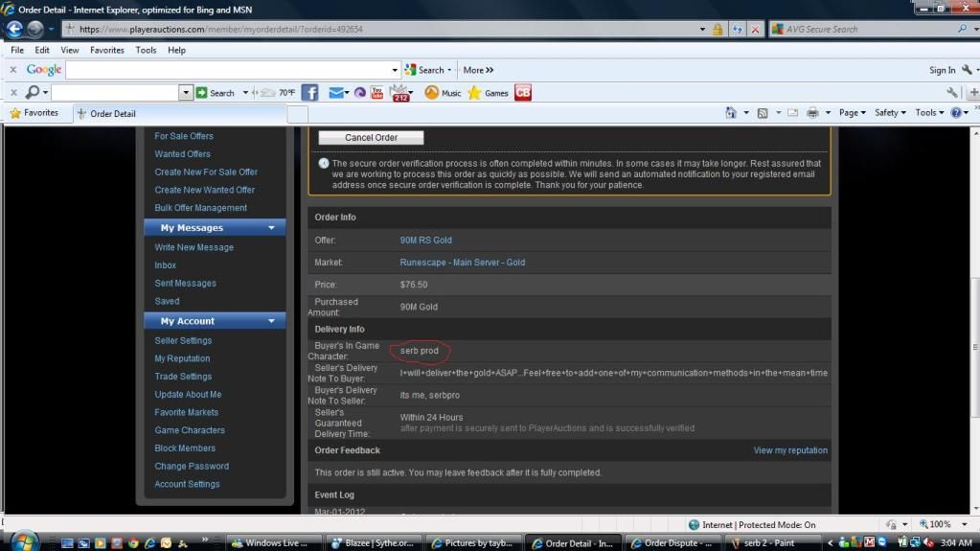Open Change Password link
The image size is (980, 551).
(x=192, y=467)
